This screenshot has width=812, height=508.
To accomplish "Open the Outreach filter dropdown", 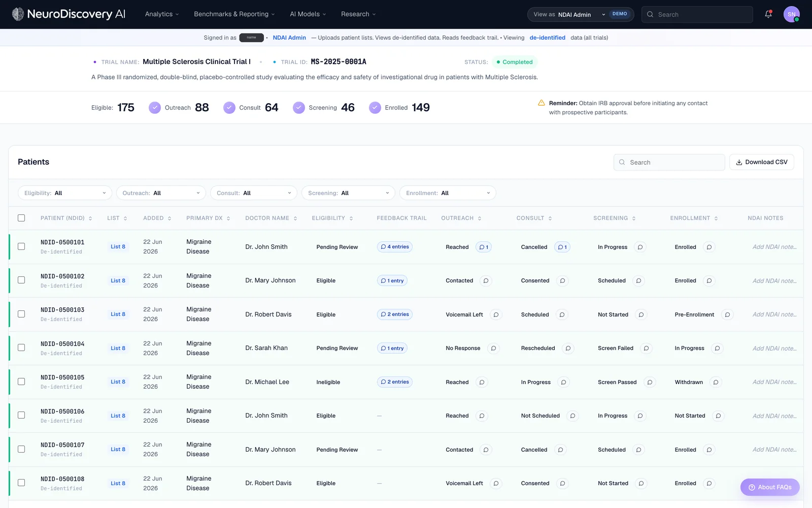I will tap(161, 193).
